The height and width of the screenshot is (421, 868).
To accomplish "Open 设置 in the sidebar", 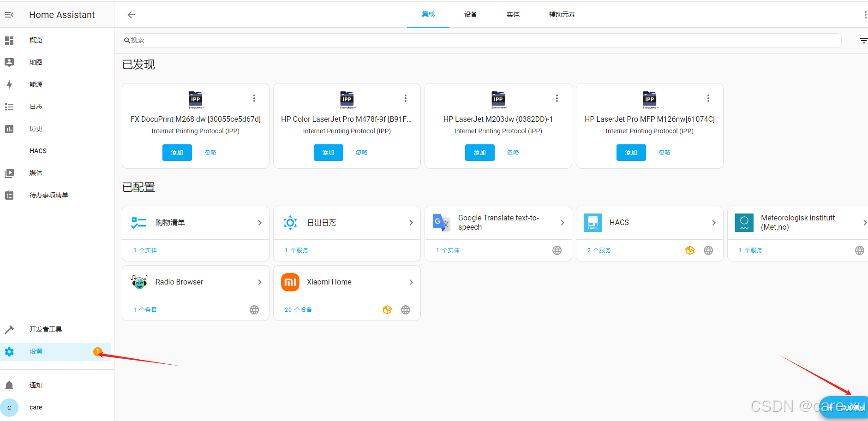I will point(55,351).
